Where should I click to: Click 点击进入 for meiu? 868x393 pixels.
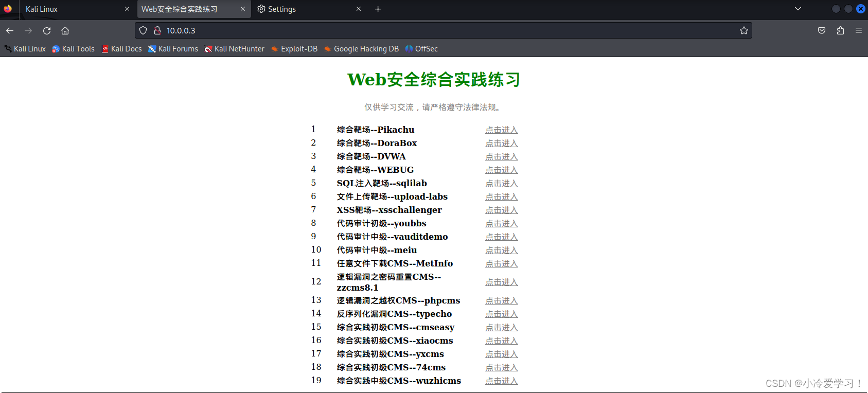click(502, 251)
